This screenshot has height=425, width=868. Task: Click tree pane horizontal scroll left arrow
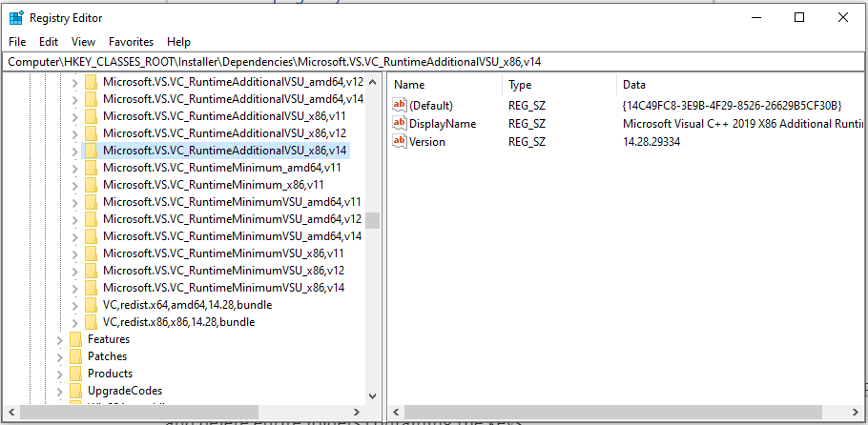coord(12,412)
